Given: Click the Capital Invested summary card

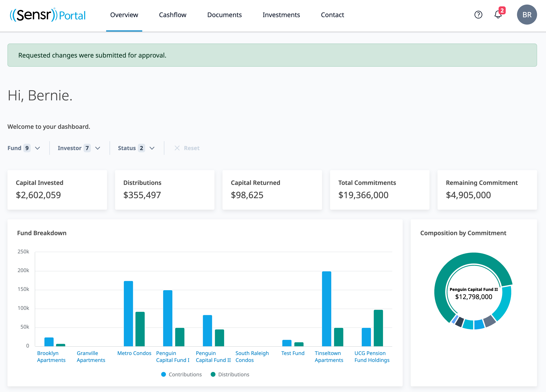Looking at the screenshot, I should coord(57,189).
